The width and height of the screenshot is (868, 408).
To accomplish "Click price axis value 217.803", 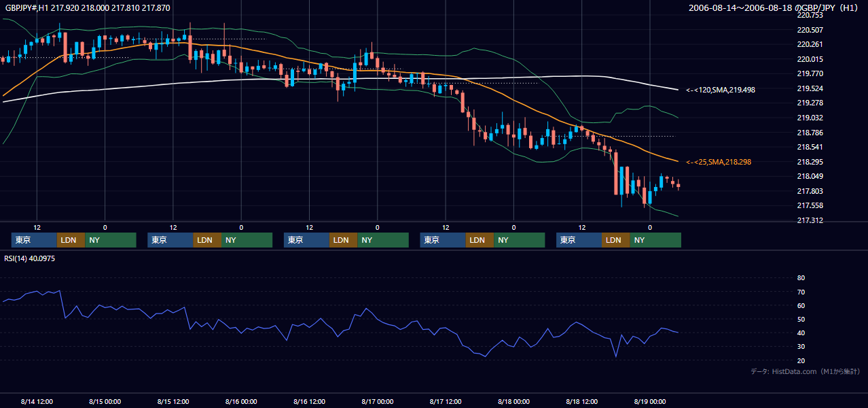I will click(x=810, y=191).
